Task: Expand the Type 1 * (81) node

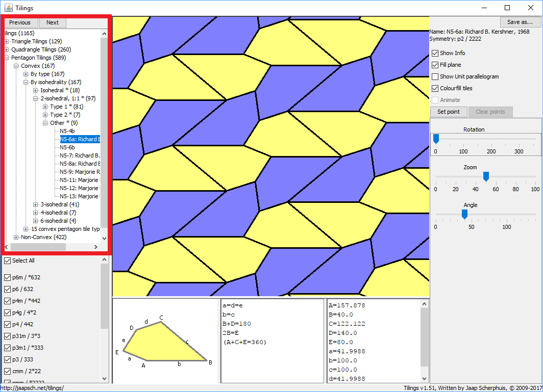Action: click(45, 107)
